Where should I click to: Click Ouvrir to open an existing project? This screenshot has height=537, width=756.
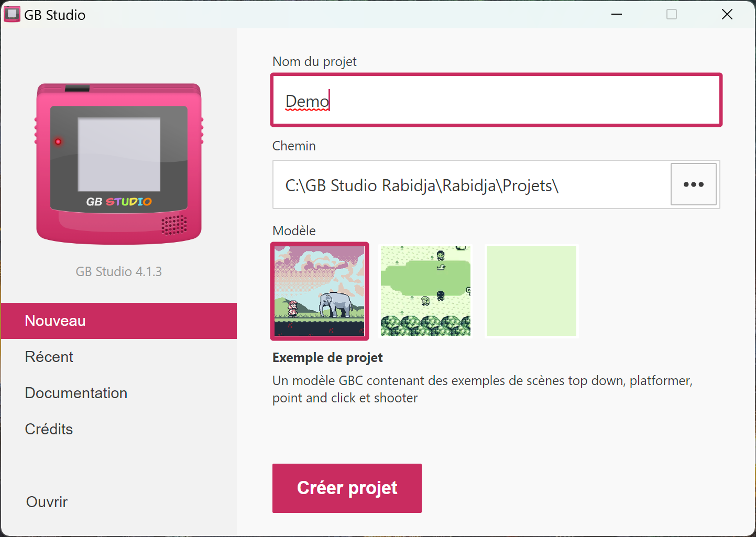tap(47, 502)
